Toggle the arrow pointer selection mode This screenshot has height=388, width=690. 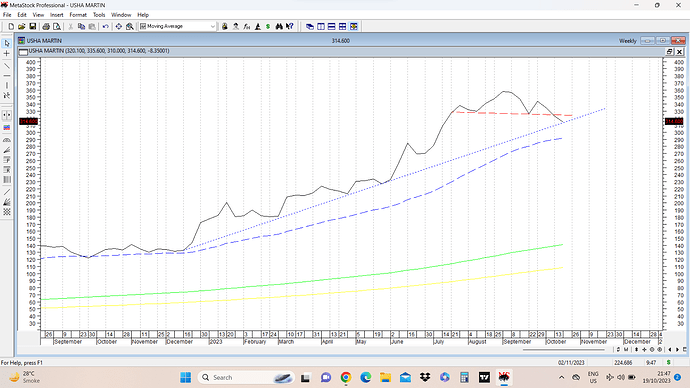(x=7, y=43)
